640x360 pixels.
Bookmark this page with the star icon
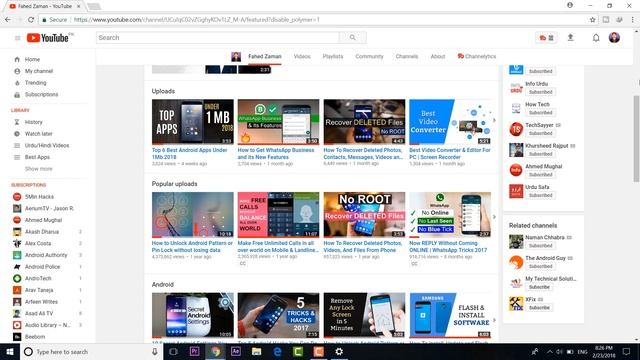[x=593, y=20]
